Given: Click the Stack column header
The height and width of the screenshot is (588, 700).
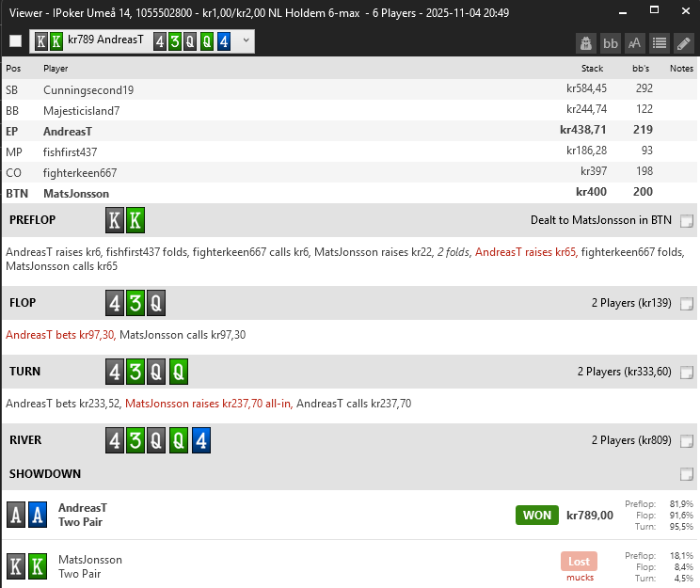Looking at the screenshot, I should click(x=592, y=69).
